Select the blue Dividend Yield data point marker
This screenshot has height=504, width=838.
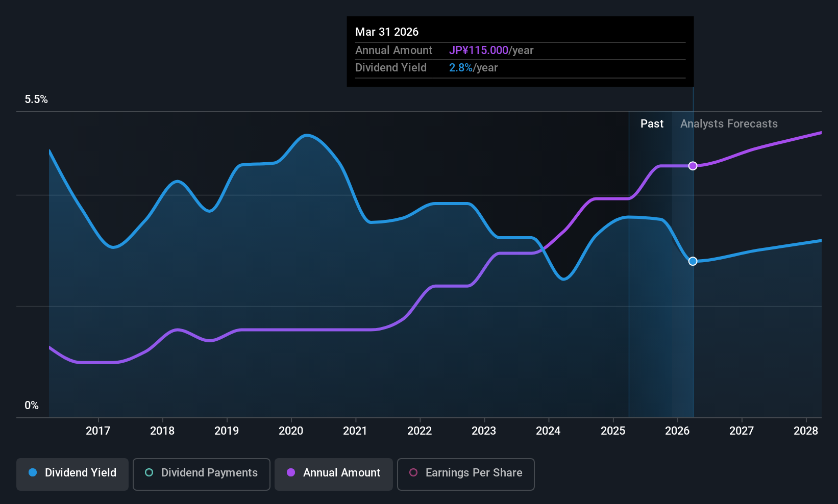pos(693,261)
